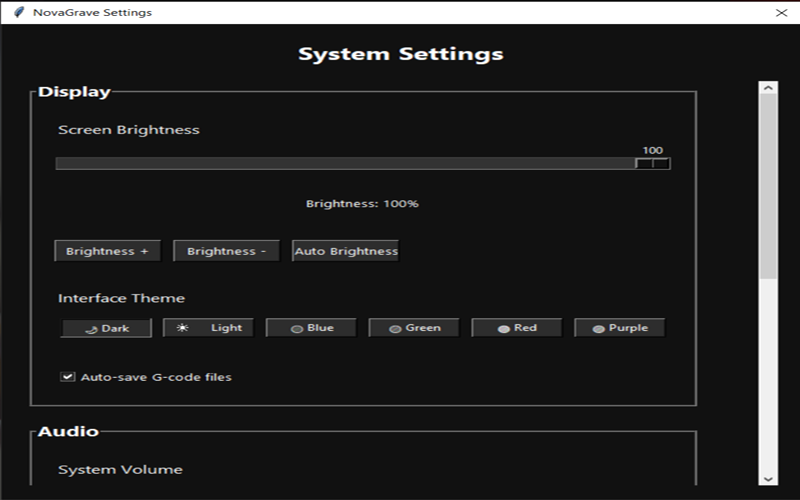This screenshot has height=500, width=800.
Task: Click the NovaGrave feather icon in title bar
Action: pos(18,12)
